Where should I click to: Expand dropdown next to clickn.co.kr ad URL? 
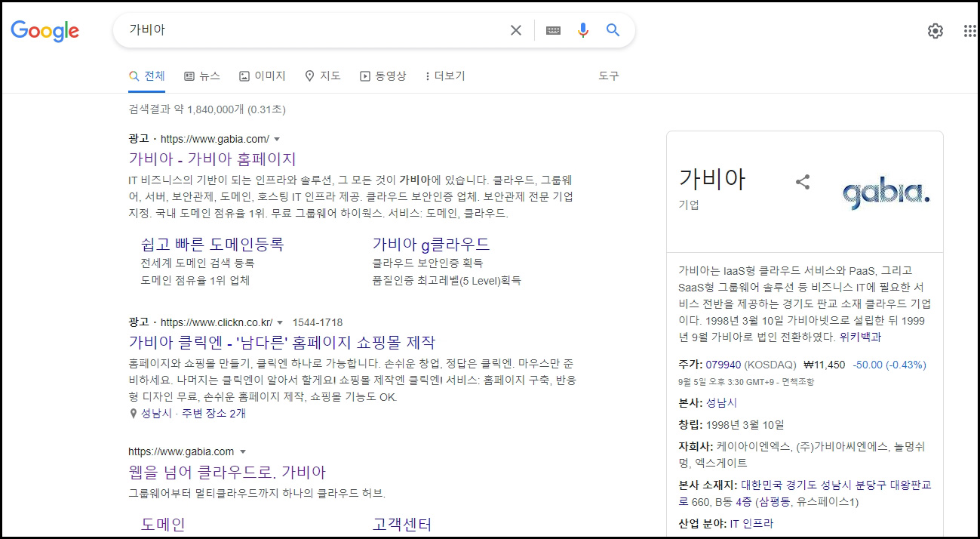[281, 322]
